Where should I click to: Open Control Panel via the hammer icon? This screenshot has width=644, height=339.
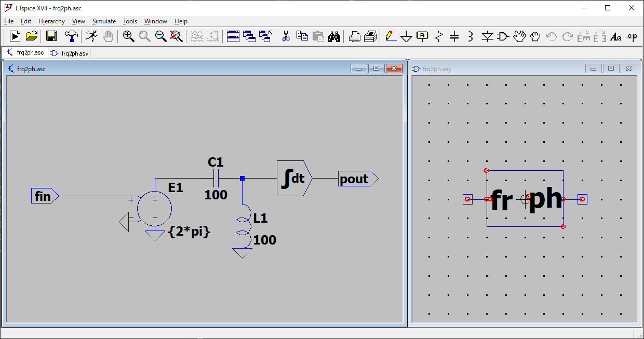coord(72,36)
